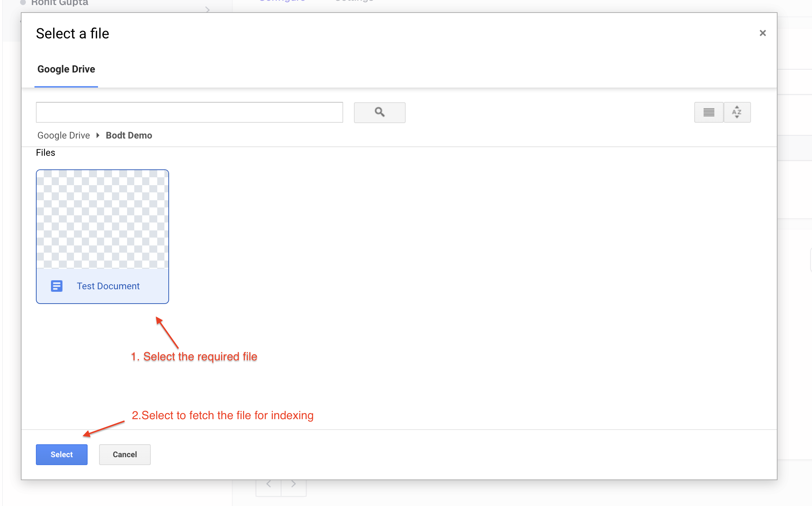Go to next page arrow below dialog
Viewport: 812px width, 506px height.
tap(294, 484)
